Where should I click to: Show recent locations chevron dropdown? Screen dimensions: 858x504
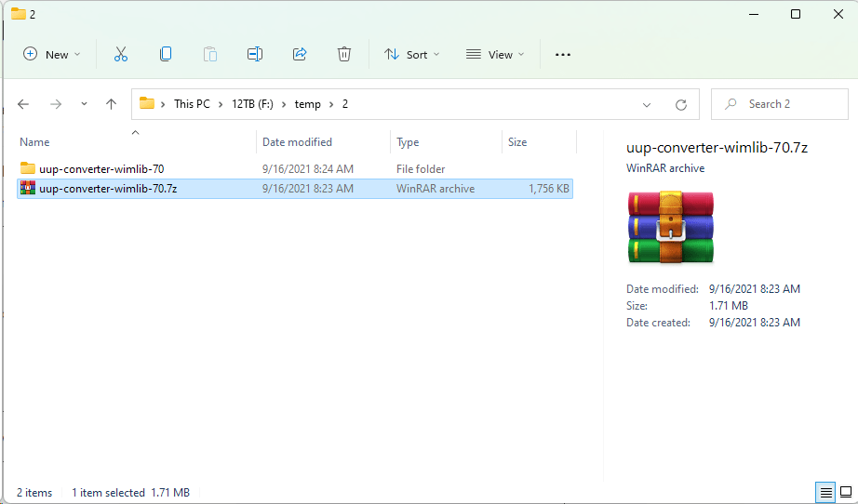pos(84,105)
